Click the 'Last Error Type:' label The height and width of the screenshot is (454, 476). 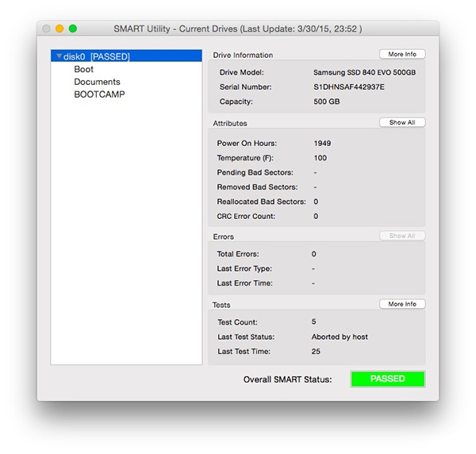(244, 268)
